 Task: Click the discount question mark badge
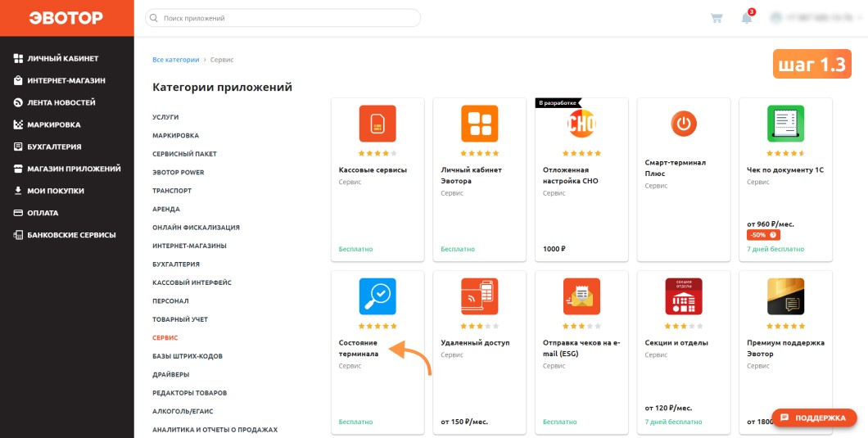point(774,235)
